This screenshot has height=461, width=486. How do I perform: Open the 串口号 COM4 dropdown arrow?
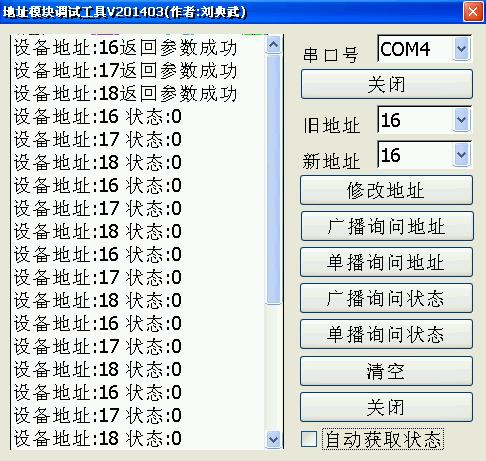pos(462,49)
